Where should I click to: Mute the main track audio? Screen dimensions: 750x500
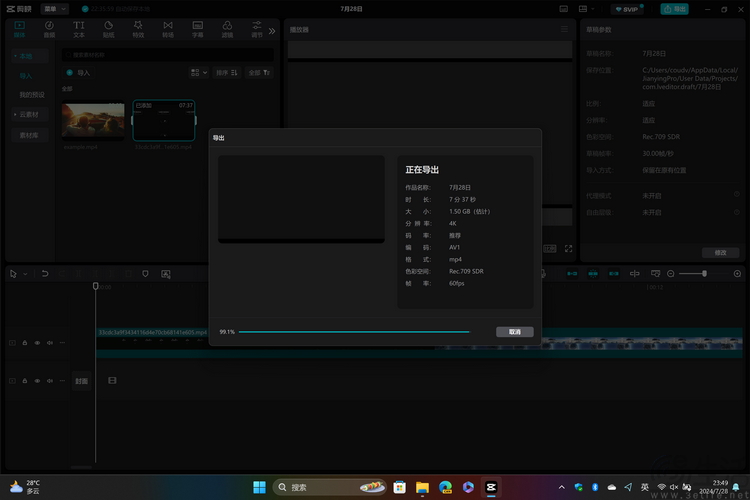pyautogui.click(x=50, y=381)
